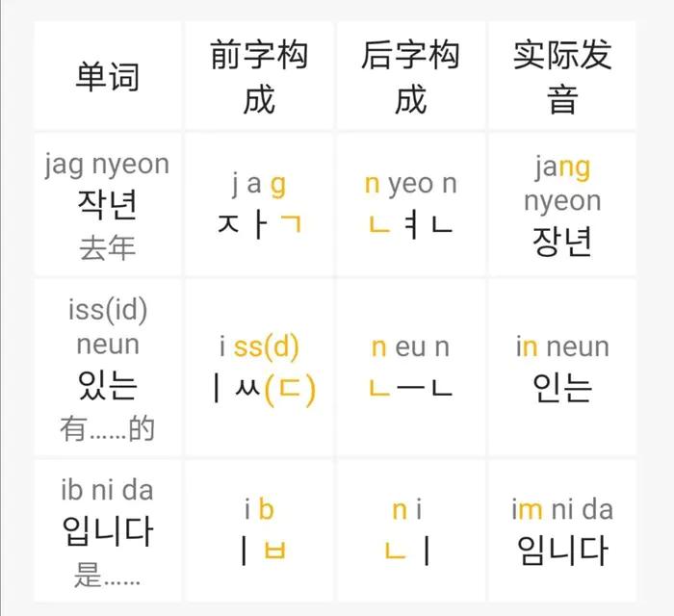Click the 单词 column header
The width and height of the screenshot is (674, 616).
(x=107, y=77)
